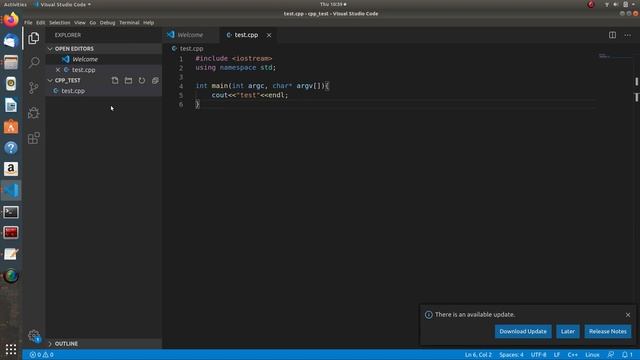Screen dimensions: 640x360
Task: Open the Search view in activity bar
Action: pos(34,62)
